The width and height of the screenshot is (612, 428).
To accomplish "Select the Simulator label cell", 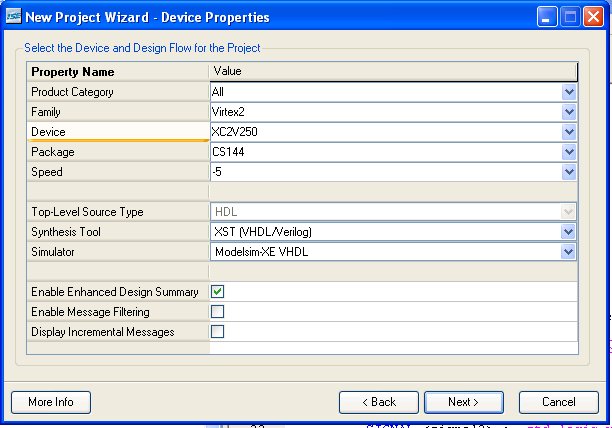I will (x=118, y=252).
